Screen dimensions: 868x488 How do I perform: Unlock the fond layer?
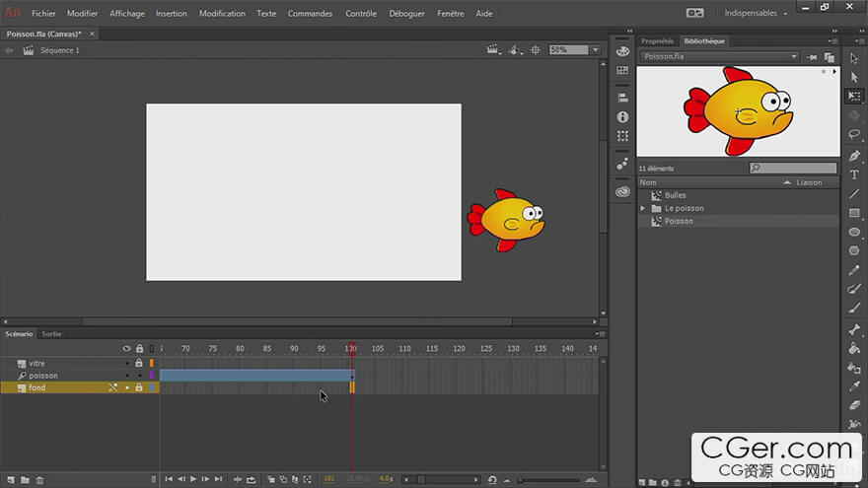[x=139, y=387]
